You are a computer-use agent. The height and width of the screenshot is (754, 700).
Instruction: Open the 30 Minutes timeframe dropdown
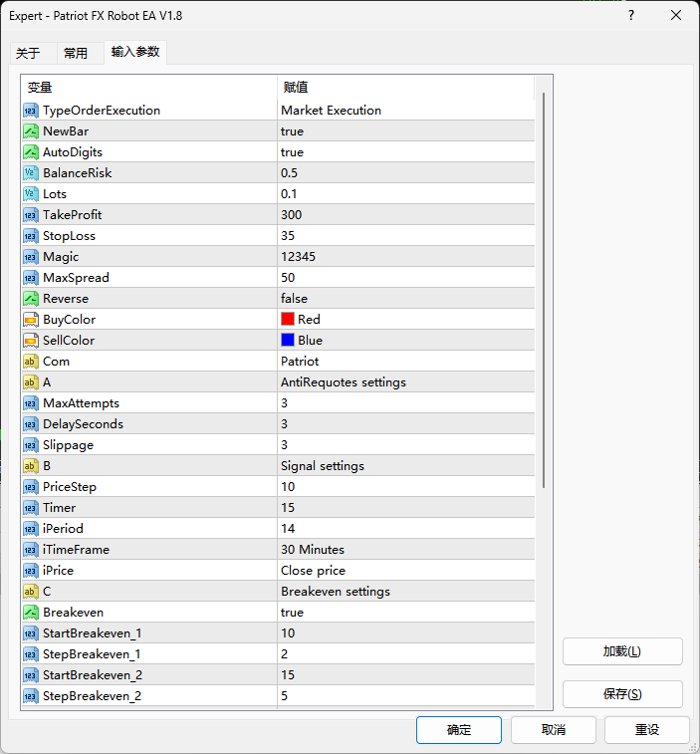pyautogui.click(x=405, y=550)
